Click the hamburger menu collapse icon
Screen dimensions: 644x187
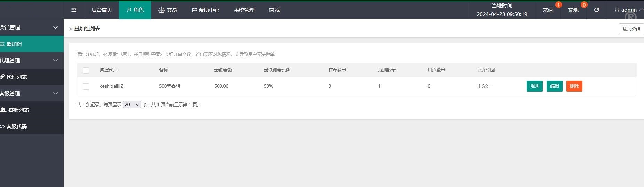coord(74,10)
